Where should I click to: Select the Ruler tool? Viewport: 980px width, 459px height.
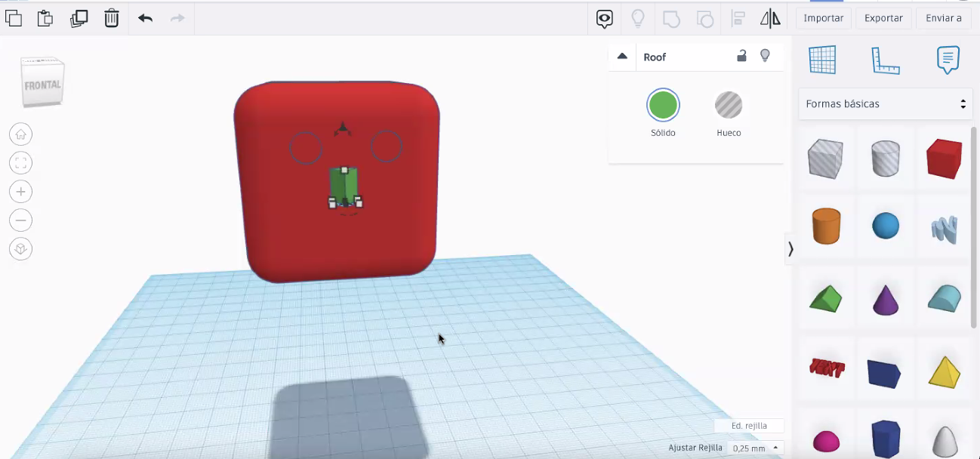[x=885, y=60]
